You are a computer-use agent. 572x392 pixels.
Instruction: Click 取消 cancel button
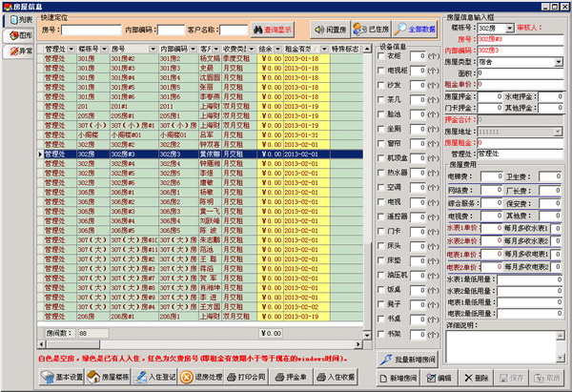(546, 378)
